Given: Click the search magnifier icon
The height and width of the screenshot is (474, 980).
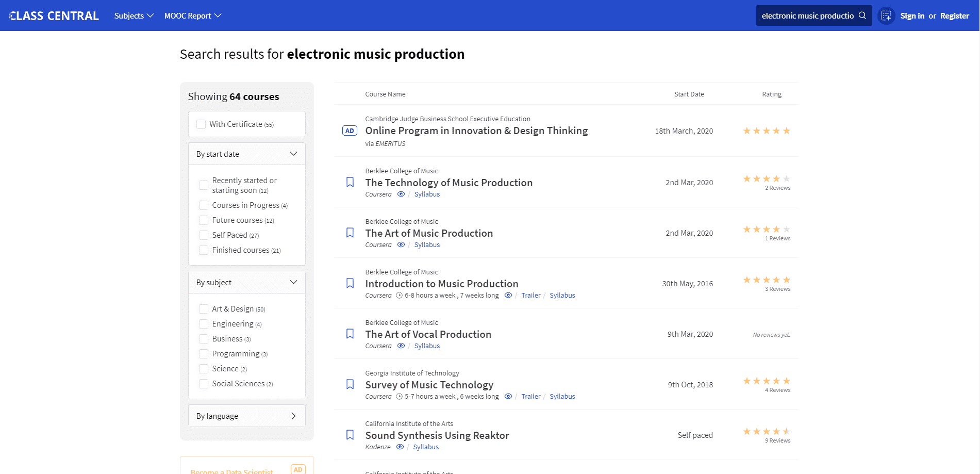Looking at the screenshot, I should (x=862, y=15).
